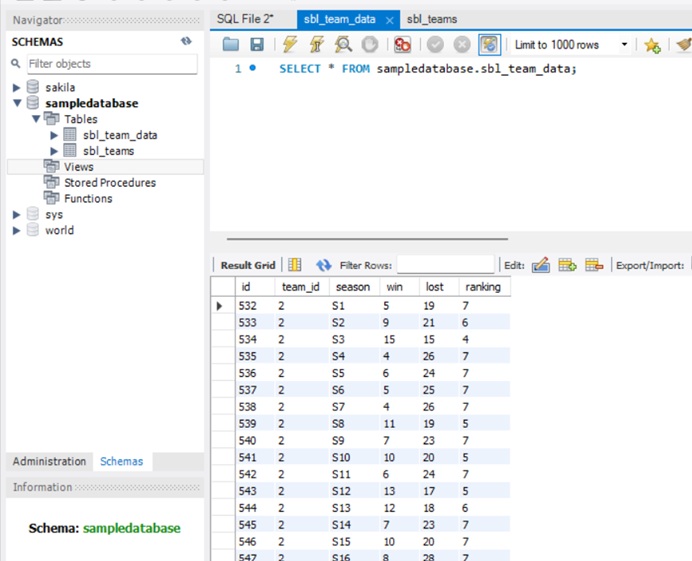The height and width of the screenshot is (561, 692).
Task: Expand sbl_team_data table node
Action: [x=54, y=135]
